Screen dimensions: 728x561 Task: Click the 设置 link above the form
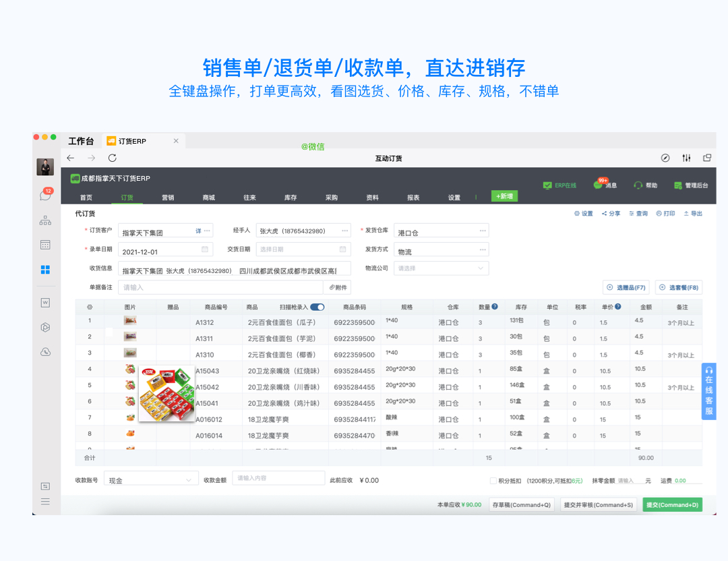pos(584,214)
